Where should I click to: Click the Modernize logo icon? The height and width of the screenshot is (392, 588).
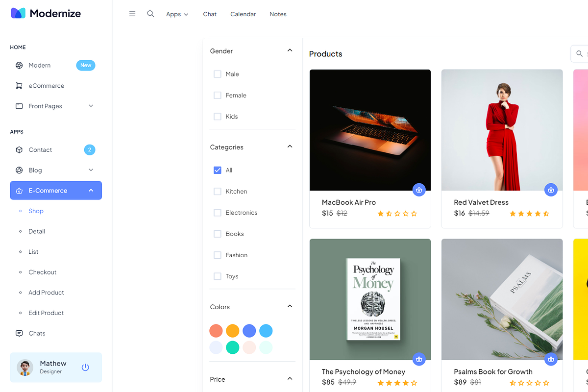[x=18, y=13]
